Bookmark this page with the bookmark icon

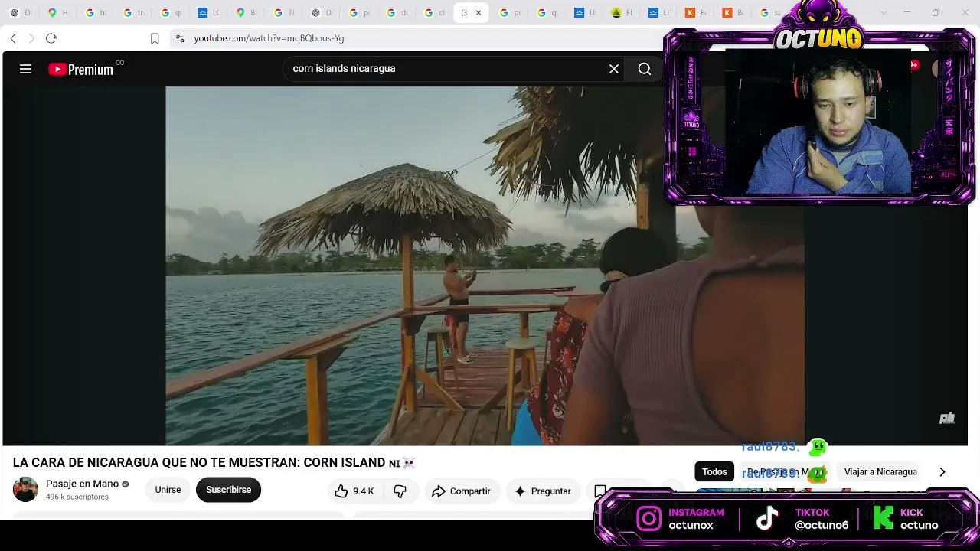click(x=155, y=38)
